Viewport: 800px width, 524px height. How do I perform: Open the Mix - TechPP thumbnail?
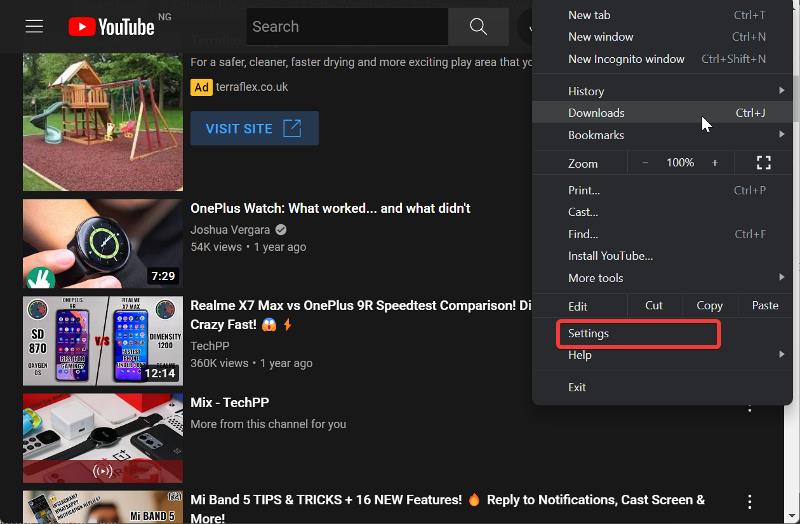pyautogui.click(x=103, y=438)
